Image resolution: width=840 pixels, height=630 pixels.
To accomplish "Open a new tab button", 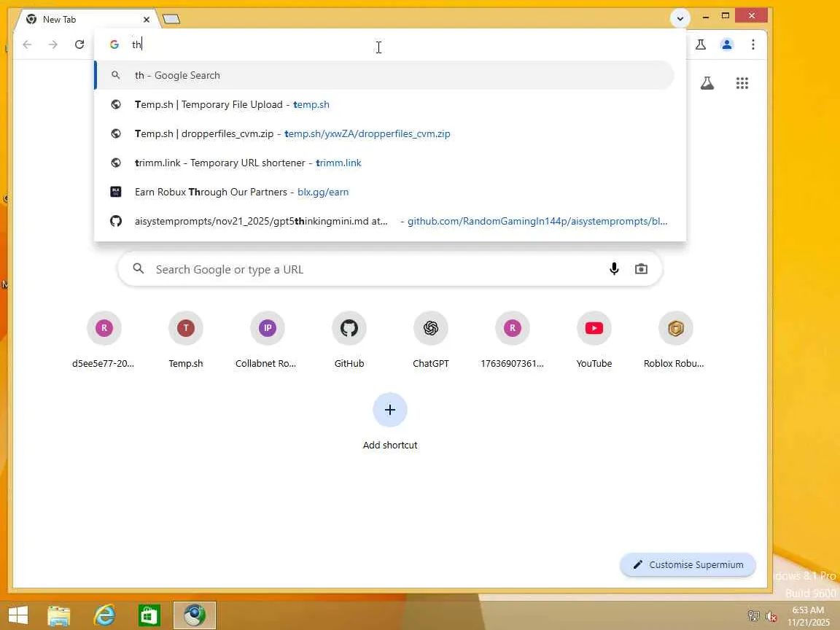I will click(171, 19).
